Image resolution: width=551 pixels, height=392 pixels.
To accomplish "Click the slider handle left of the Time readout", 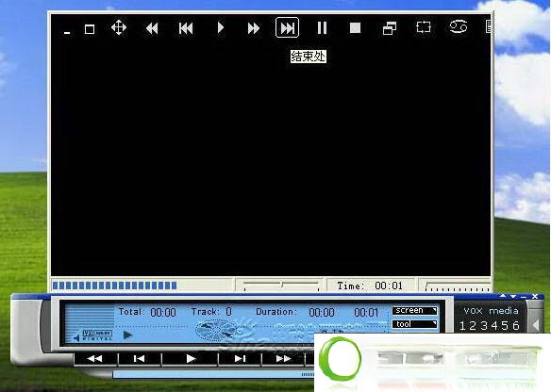I will [x=281, y=285].
